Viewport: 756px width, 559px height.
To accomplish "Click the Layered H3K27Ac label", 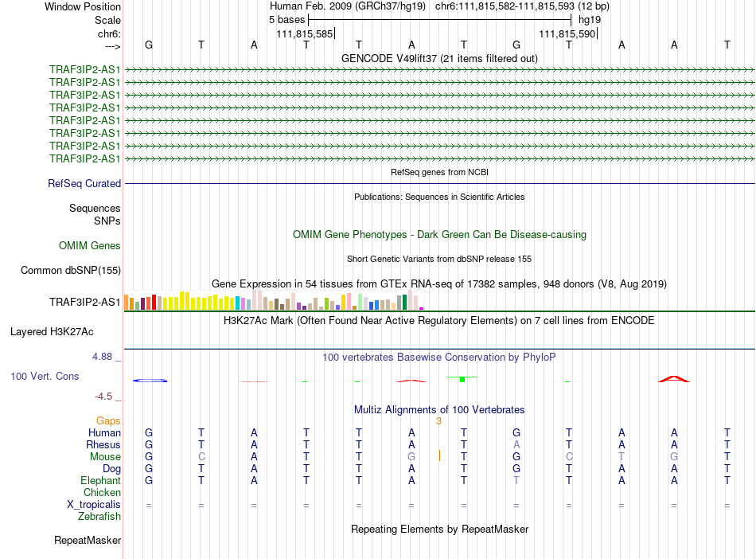I will coord(52,332).
